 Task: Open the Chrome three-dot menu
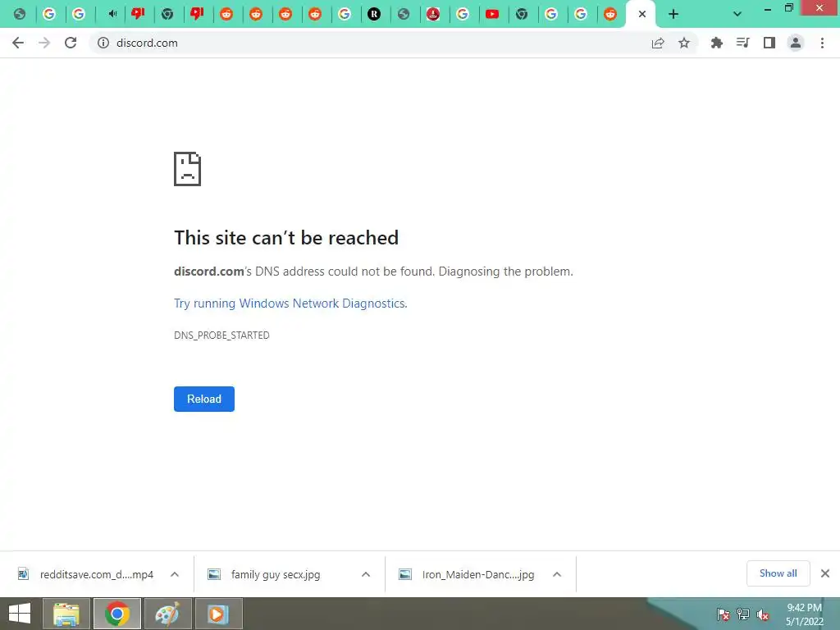[x=822, y=43]
